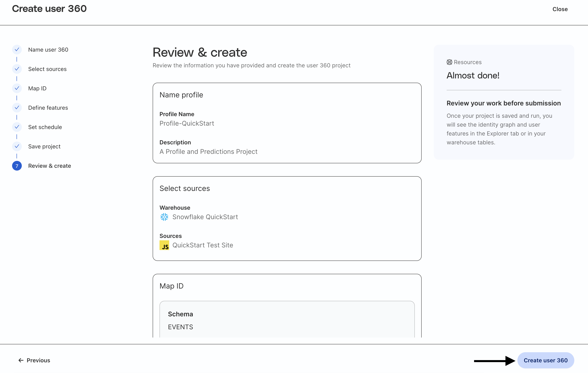The height and width of the screenshot is (373, 588).
Task: Click the checkmark icon beside Name user 360
Action: click(17, 50)
